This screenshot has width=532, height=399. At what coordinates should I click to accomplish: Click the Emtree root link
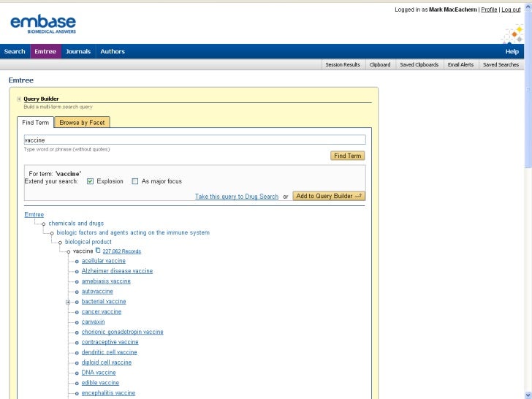point(34,214)
